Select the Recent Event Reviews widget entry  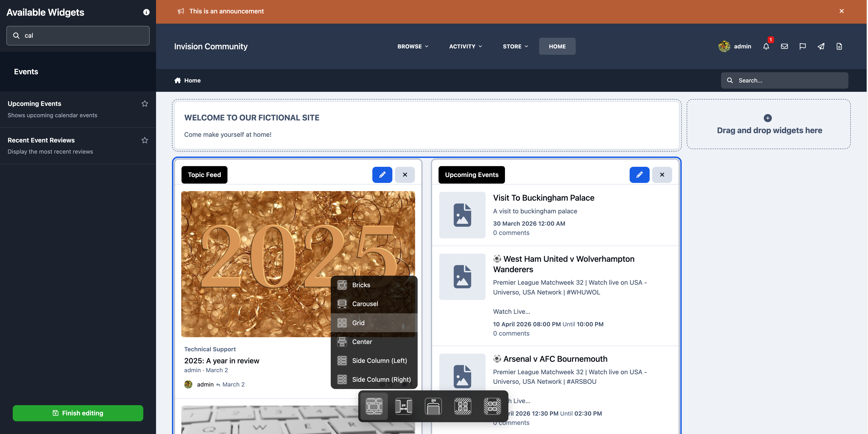pyautogui.click(x=78, y=145)
